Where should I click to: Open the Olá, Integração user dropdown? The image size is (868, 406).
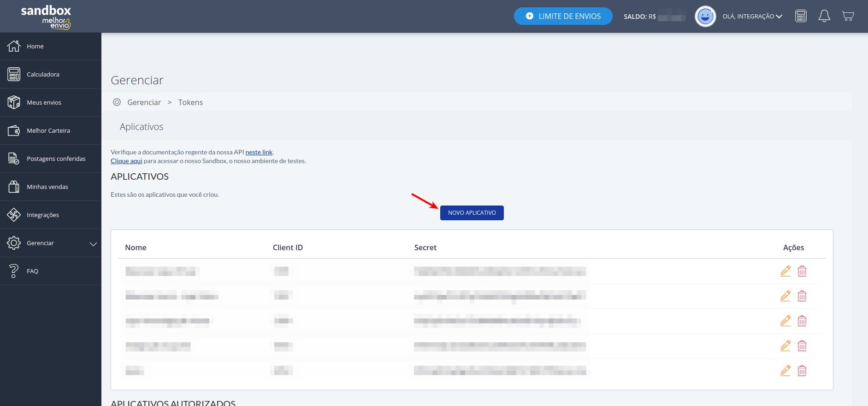click(752, 17)
